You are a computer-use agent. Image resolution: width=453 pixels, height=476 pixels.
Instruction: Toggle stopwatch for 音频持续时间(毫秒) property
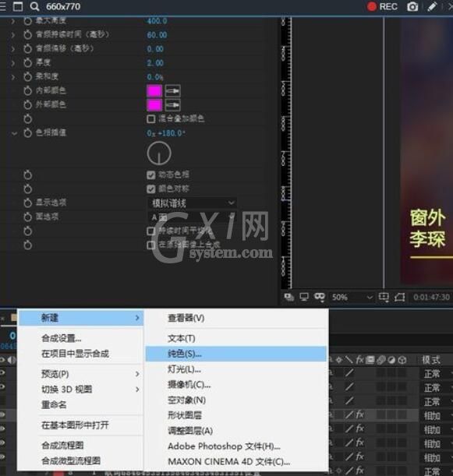(x=27, y=35)
